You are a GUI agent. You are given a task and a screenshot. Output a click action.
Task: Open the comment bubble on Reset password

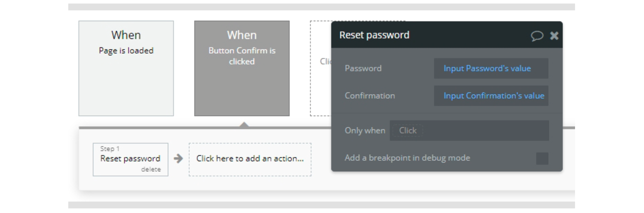(537, 36)
